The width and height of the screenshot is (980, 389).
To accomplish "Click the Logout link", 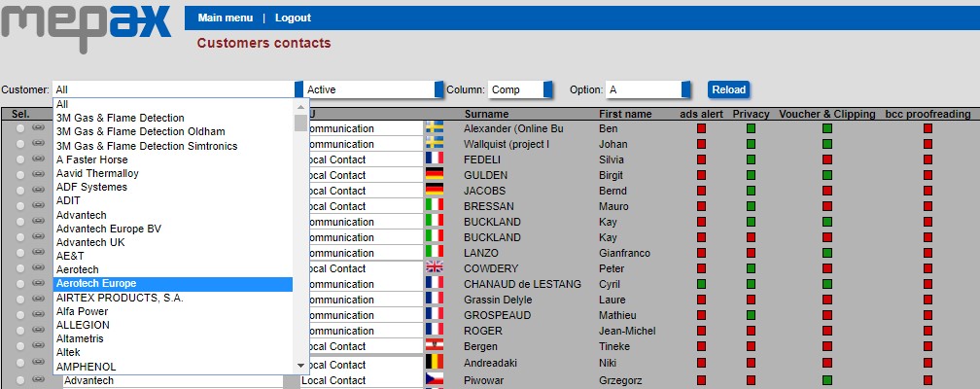I will click(x=293, y=18).
